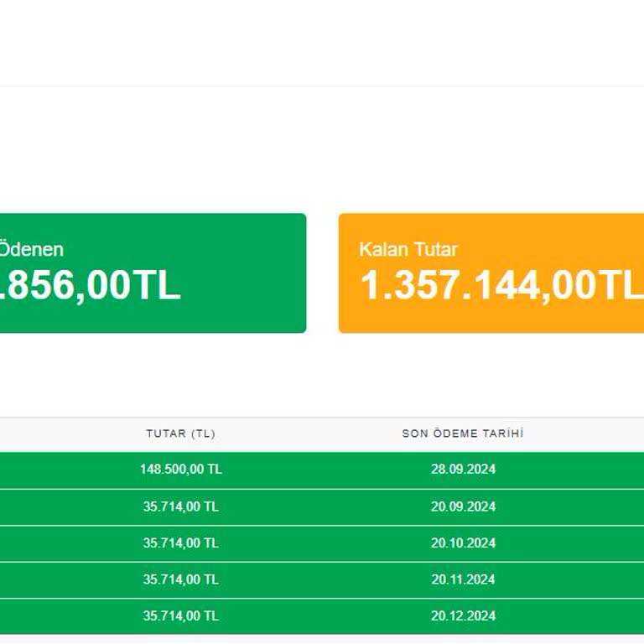Click the blank white header bar at top
Viewport: 644px width, 644px height.
click(322, 42)
